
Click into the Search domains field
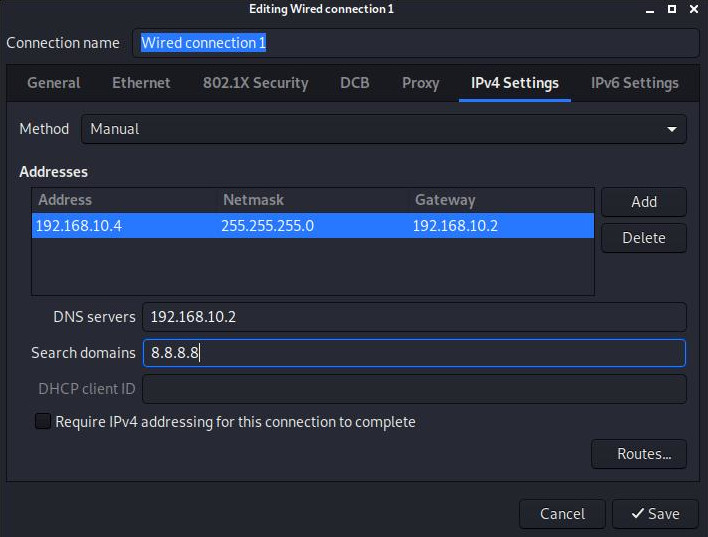414,353
